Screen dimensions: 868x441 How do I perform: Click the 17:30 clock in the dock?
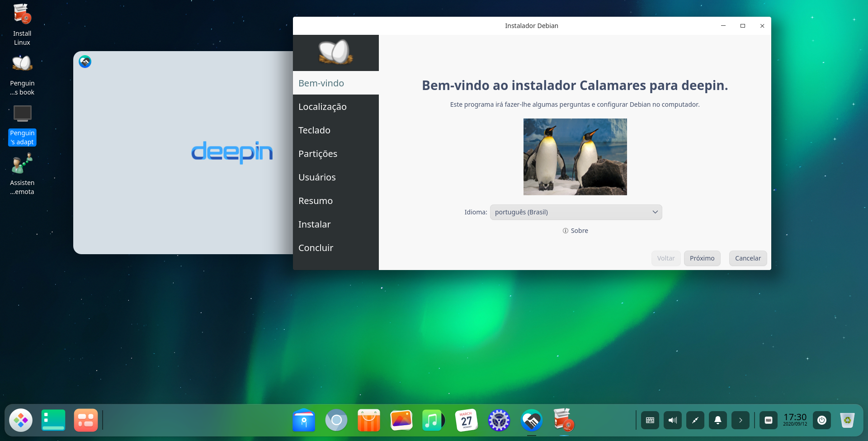point(795,419)
